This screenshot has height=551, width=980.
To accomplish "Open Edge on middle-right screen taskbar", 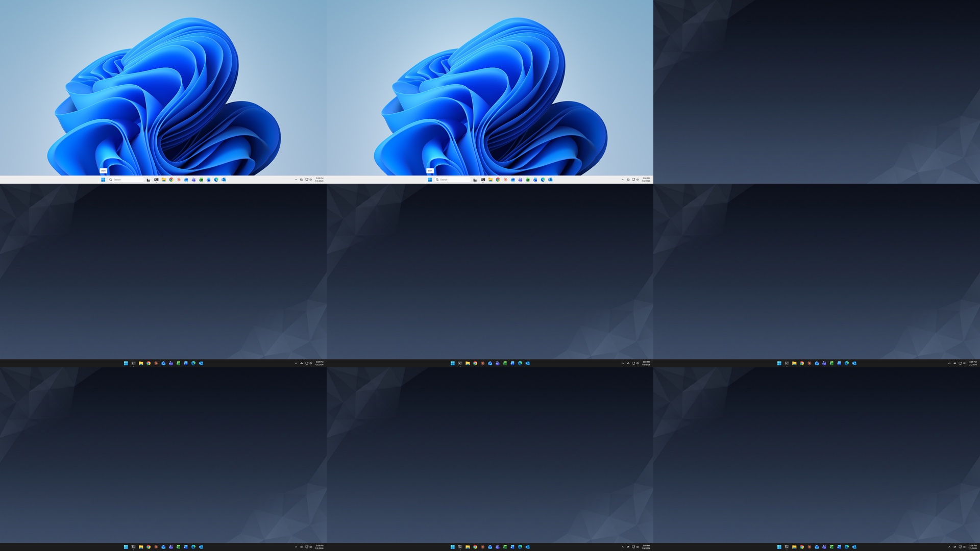I will pyautogui.click(x=847, y=363).
